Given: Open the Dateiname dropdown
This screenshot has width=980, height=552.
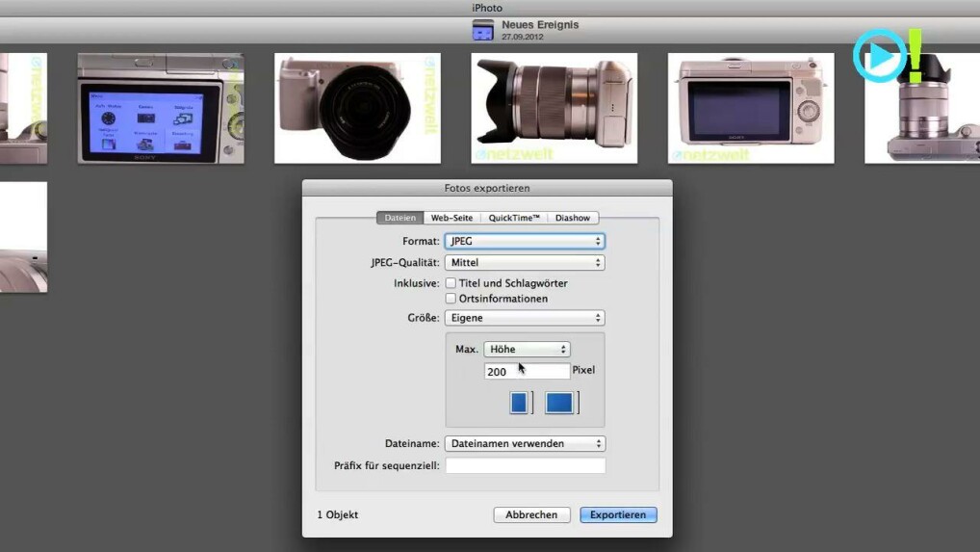Looking at the screenshot, I should pos(525,444).
